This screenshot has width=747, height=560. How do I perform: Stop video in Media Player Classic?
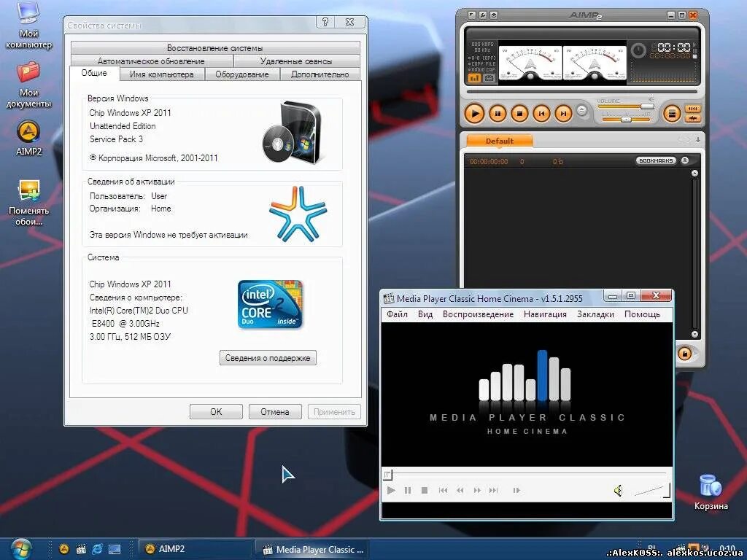[x=425, y=491]
